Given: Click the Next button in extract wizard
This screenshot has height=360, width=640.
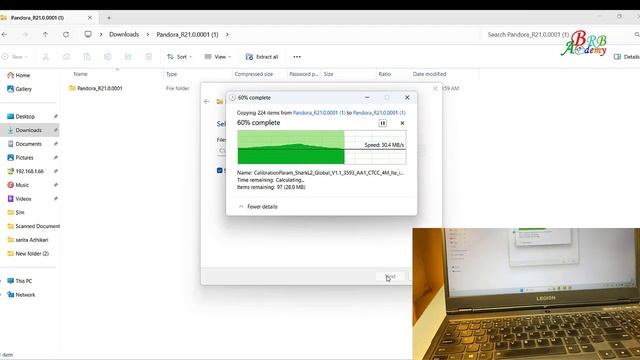Looking at the screenshot, I should coord(391,276).
